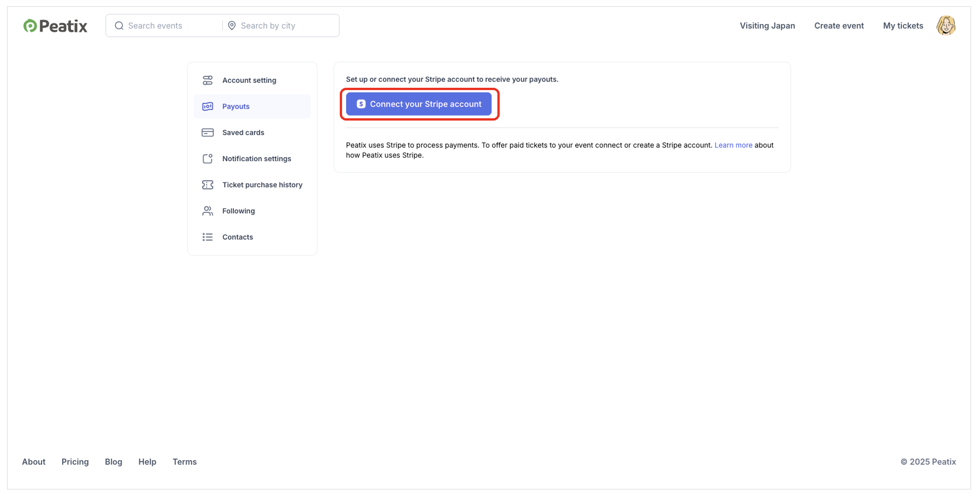
Task: Open the About footer link
Action: tap(34, 462)
